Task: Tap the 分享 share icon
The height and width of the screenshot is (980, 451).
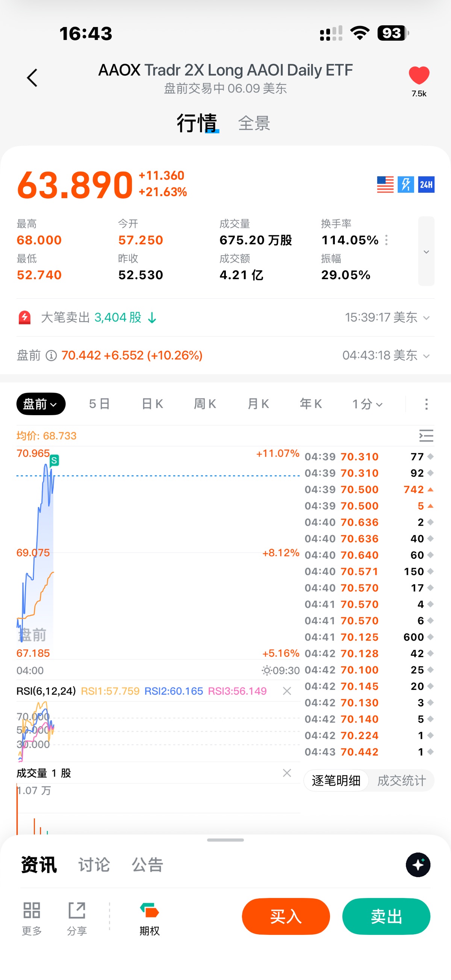Action: click(77, 918)
